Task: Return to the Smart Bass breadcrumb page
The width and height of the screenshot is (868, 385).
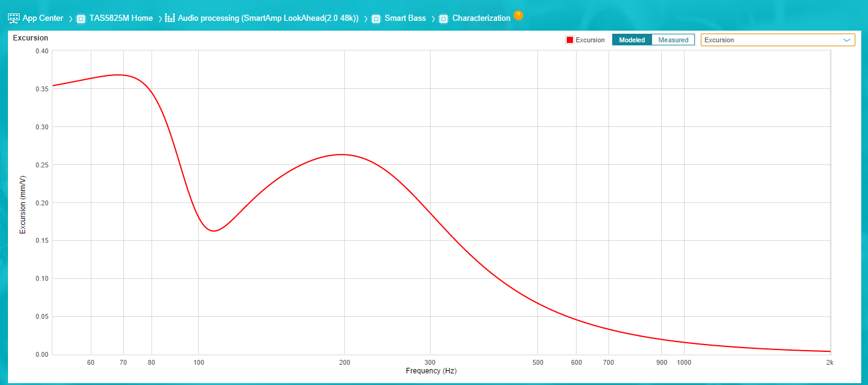Action: pos(405,18)
